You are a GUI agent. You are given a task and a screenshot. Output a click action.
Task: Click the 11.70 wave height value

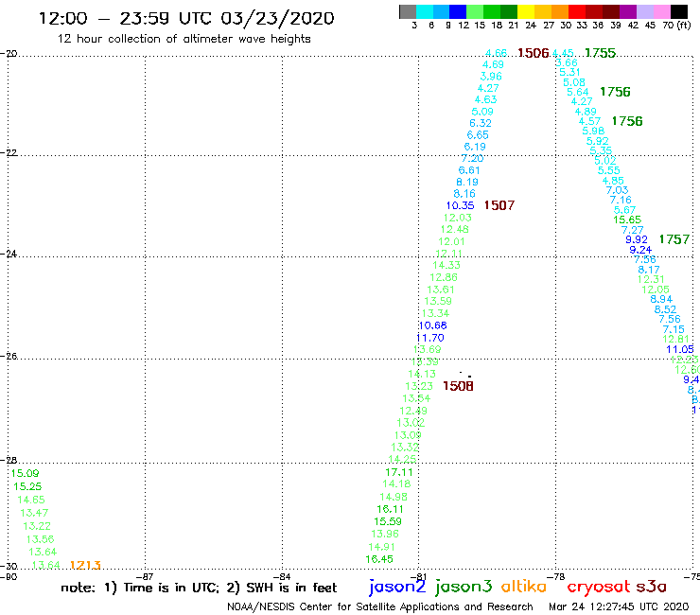coord(429,338)
